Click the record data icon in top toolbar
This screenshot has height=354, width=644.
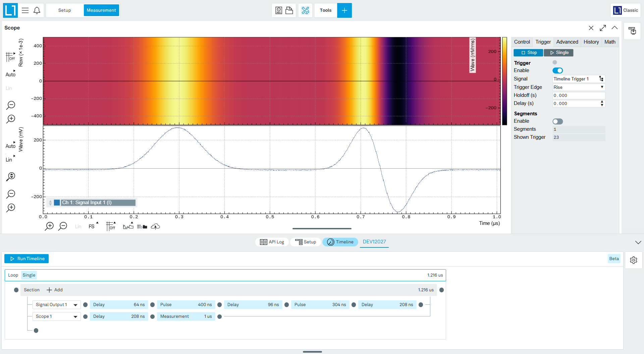tap(279, 10)
